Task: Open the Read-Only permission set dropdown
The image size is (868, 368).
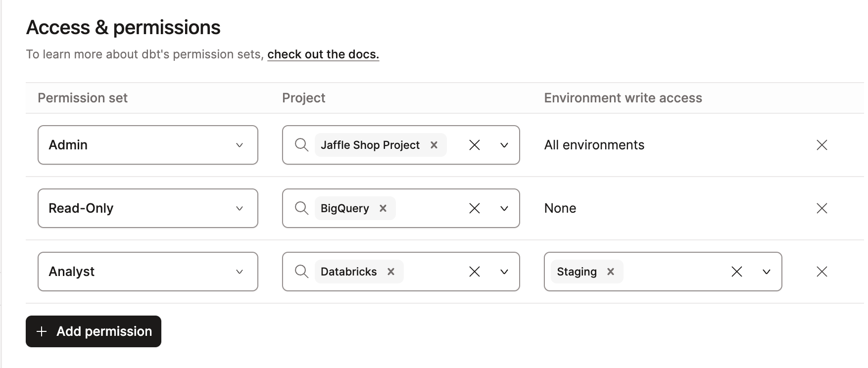Action: click(241, 208)
